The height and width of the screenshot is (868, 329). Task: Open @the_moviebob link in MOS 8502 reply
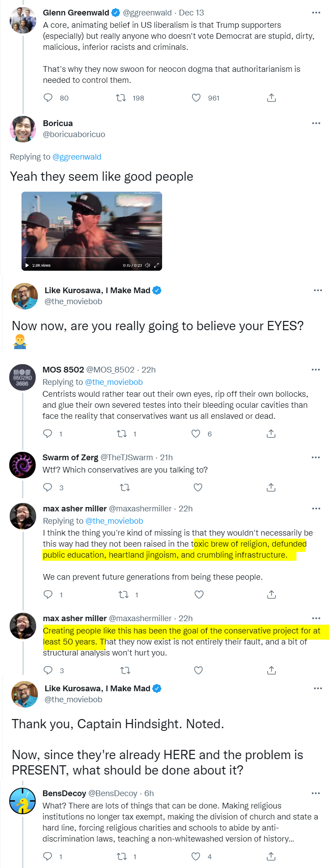tap(114, 382)
